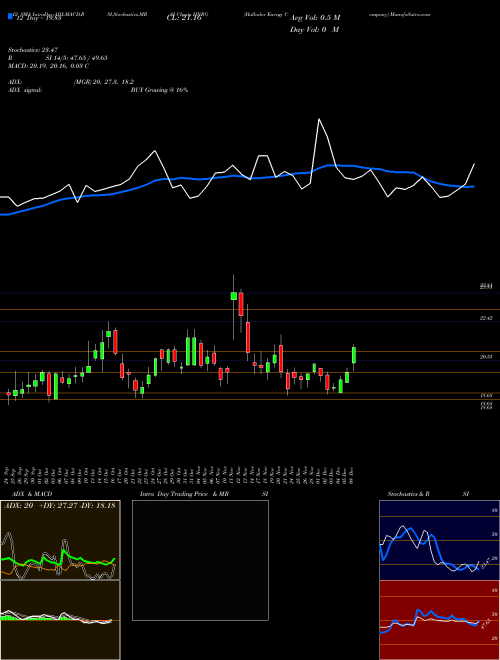Click the tallest green candlestick near 23
Image resolution: width=500 pixels, height=660 pixels.
pyautogui.click(x=234, y=296)
